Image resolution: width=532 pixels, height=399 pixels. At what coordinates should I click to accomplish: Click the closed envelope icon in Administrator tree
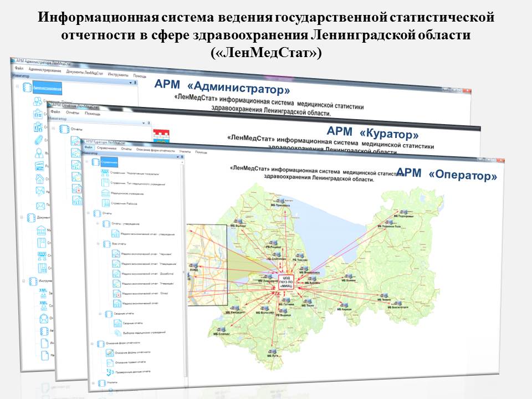pyautogui.click(x=40, y=206)
